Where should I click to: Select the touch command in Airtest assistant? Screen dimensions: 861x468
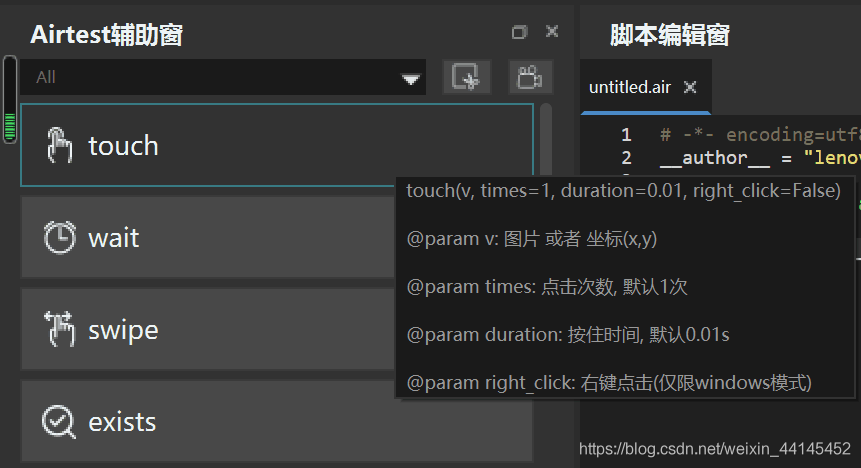click(277, 145)
